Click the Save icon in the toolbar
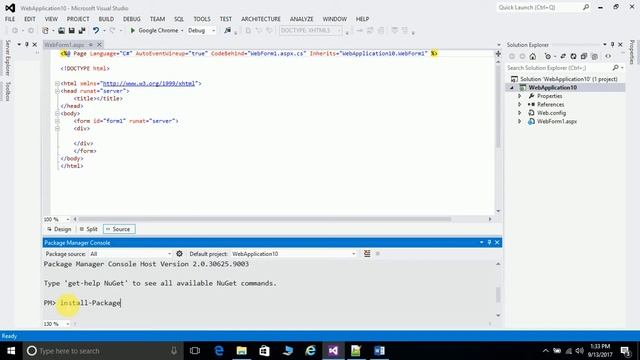640x360 pixels. [71, 31]
